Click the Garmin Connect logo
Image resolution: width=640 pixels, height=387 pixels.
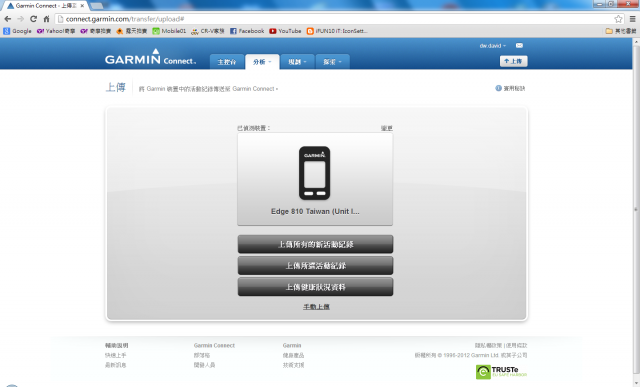(150, 57)
